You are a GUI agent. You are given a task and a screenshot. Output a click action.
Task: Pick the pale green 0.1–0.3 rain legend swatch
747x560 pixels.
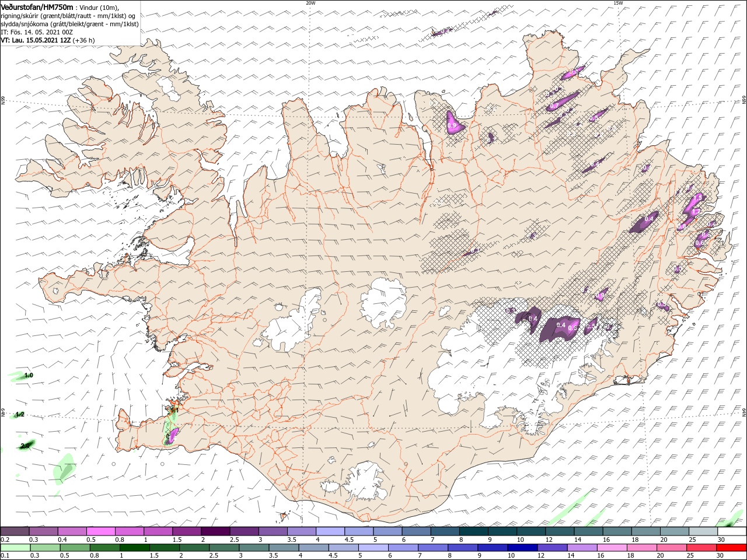coord(15,548)
